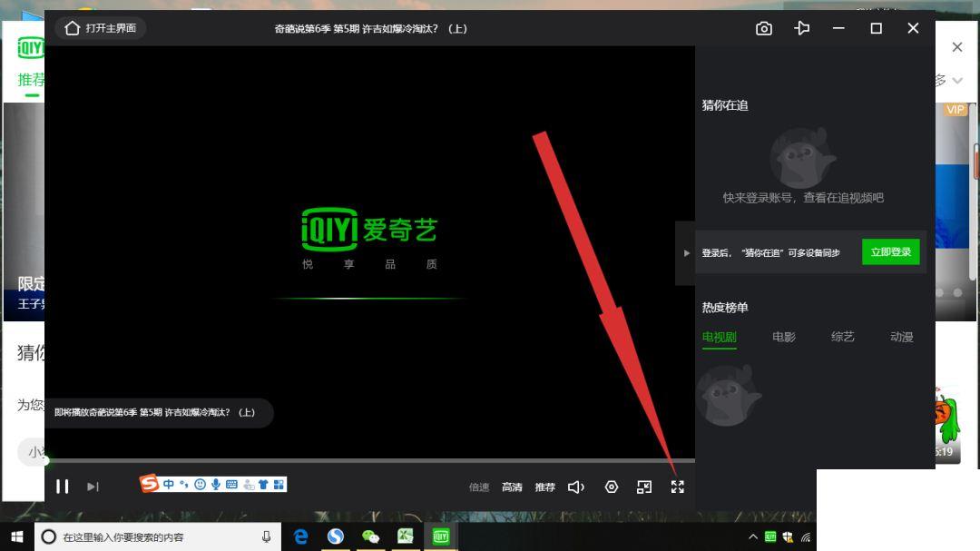
Task: Click the Cortana circle icon
Action: point(48,536)
